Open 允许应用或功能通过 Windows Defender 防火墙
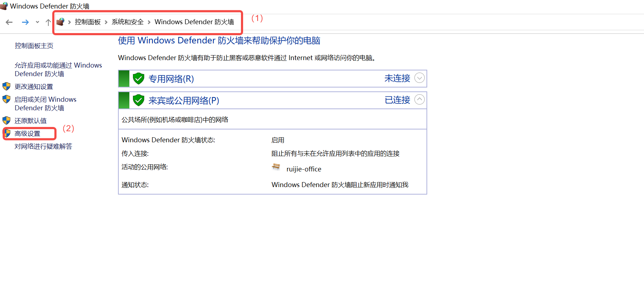Screen dimensions: 644x308 pos(58,69)
